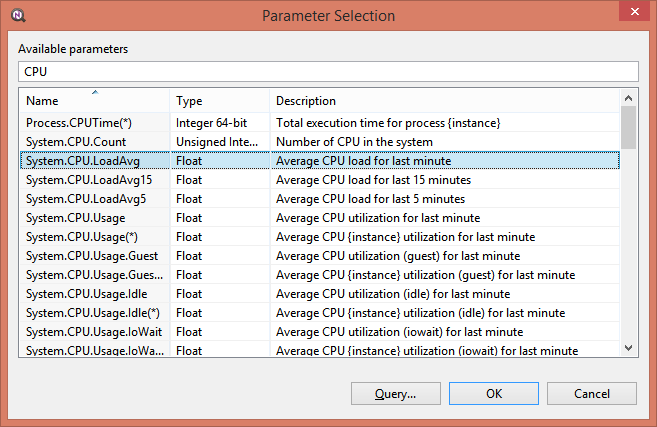Screen dimensions: 657x427
Task: Sort by the Type column header
Action: (220, 101)
